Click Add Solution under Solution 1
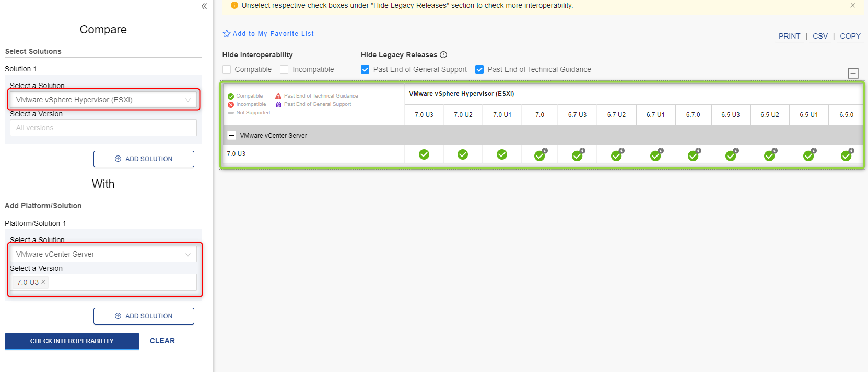Viewport: 868px width, 372px height. pos(144,159)
